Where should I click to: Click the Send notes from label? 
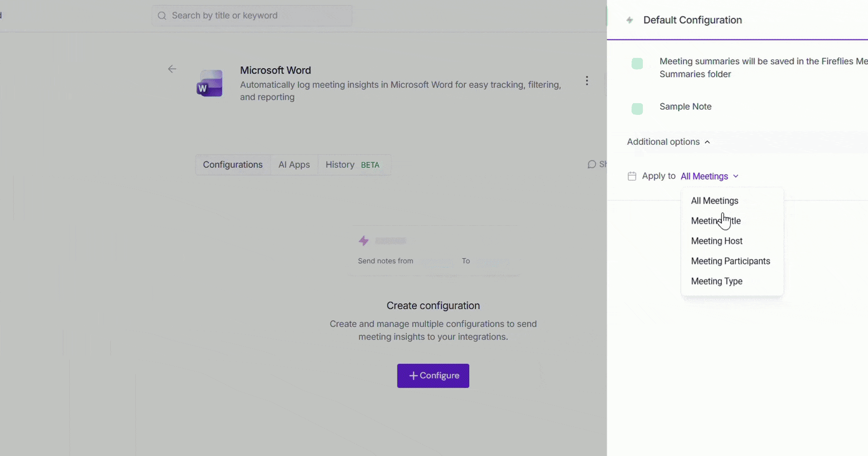[386, 261]
